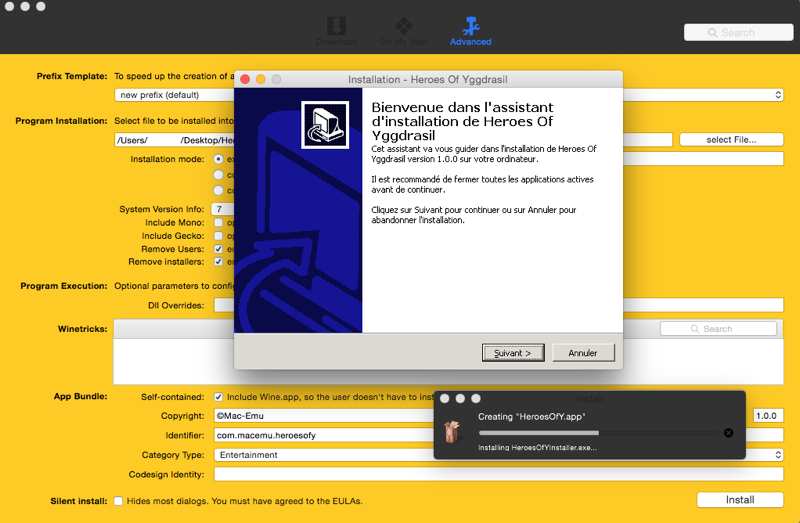Minimize the Installation wizard window

pos(261,79)
